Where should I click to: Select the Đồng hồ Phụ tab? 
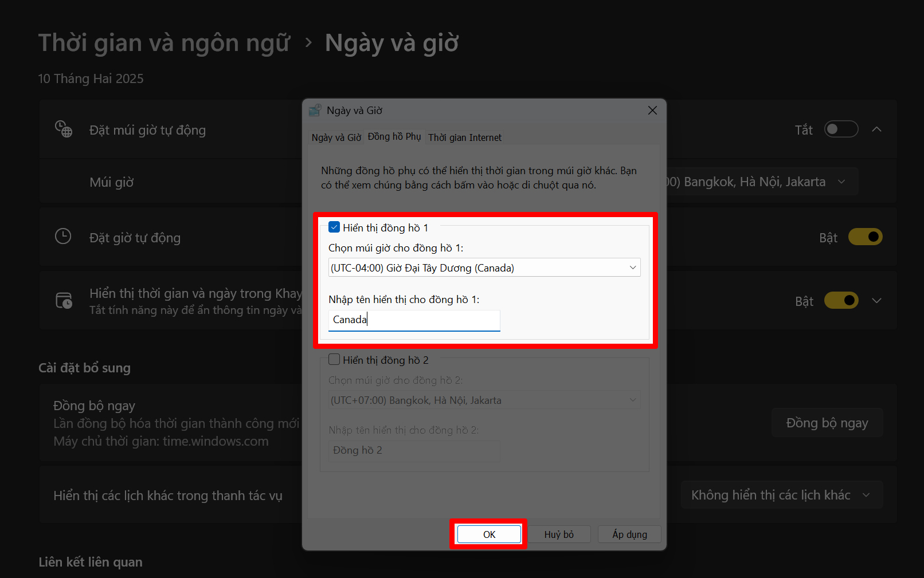394,136
